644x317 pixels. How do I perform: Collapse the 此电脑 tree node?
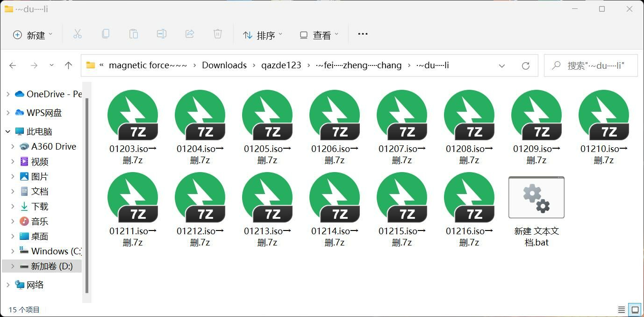pyautogui.click(x=8, y=131)
